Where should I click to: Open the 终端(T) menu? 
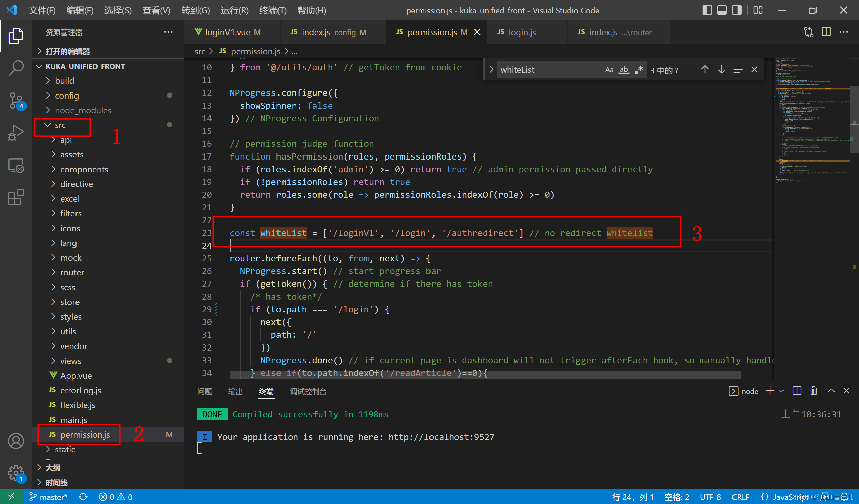click(x=272, y=11)
